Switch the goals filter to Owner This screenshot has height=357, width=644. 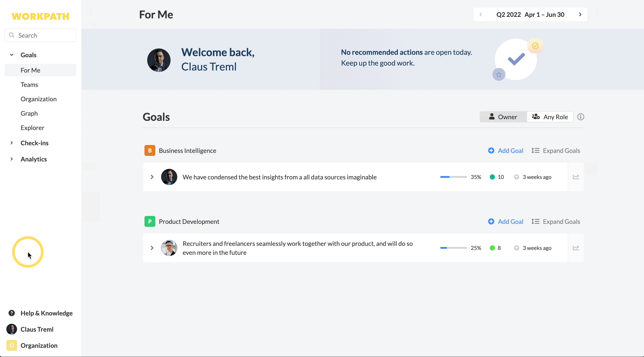click(503, 117)
